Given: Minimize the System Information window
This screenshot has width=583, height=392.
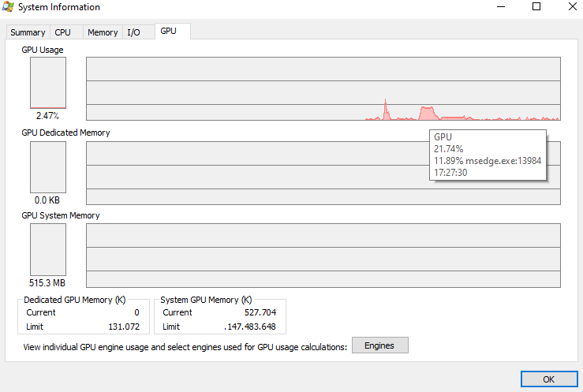Looking at the screenshot, I should tap(501, 6).
